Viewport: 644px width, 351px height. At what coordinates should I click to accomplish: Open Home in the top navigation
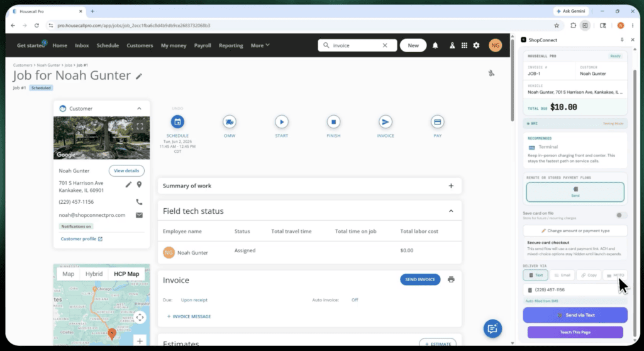tap(60, 45)
